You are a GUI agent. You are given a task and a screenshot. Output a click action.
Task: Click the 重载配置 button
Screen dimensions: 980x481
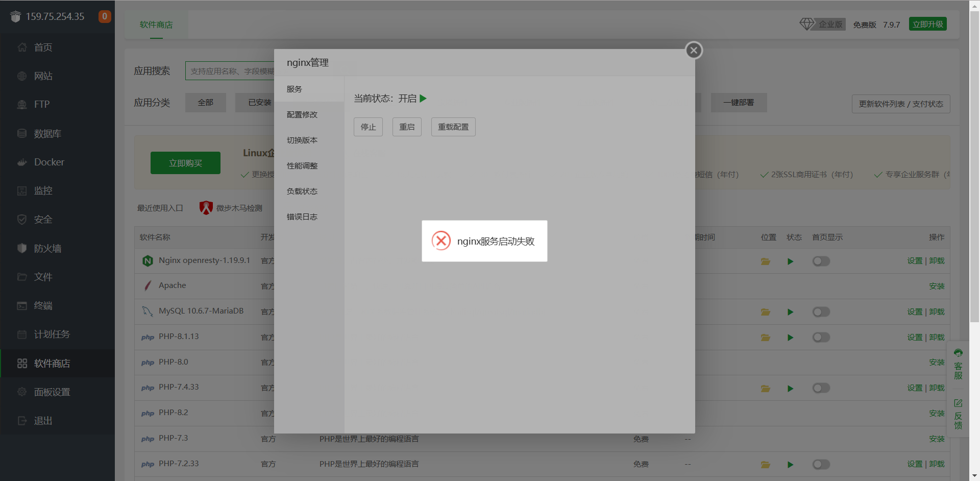453,127
